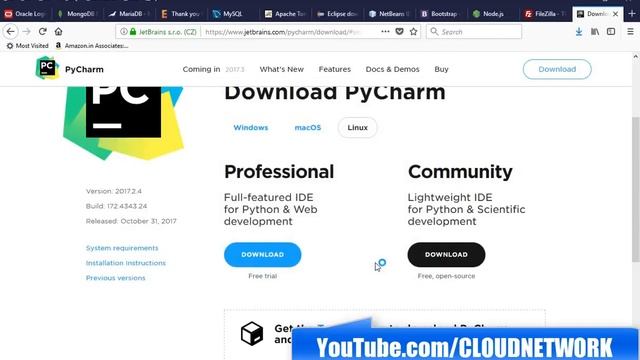Click the header Download outlined button
640x360 pixels.
(557, 69)
